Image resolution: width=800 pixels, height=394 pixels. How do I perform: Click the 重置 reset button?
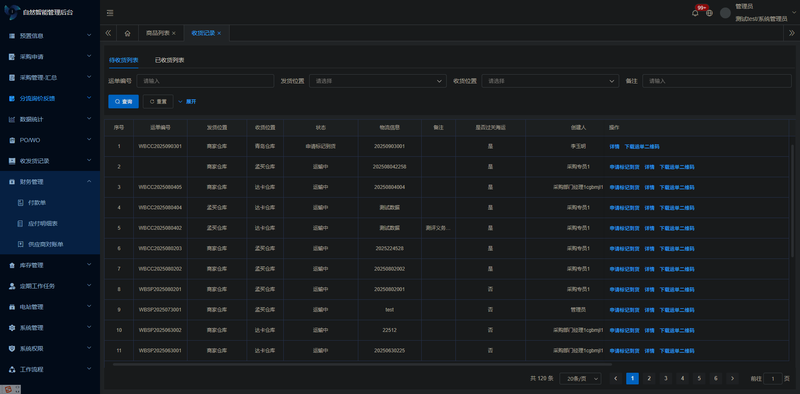(x=158, y=102)
